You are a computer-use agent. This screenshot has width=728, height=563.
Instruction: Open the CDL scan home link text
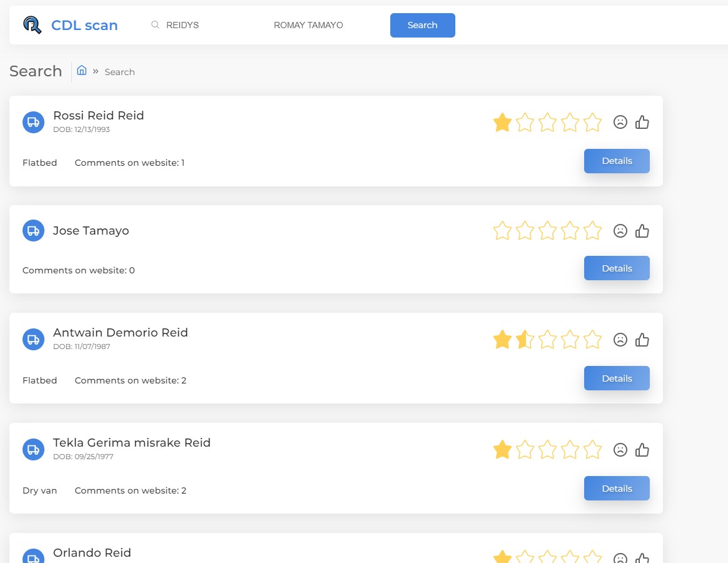[x=84, y=25]
